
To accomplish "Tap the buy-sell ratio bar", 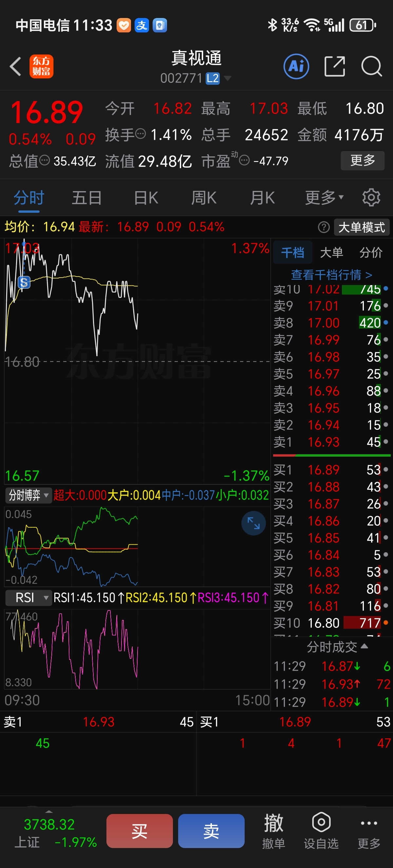I will 332,456.
